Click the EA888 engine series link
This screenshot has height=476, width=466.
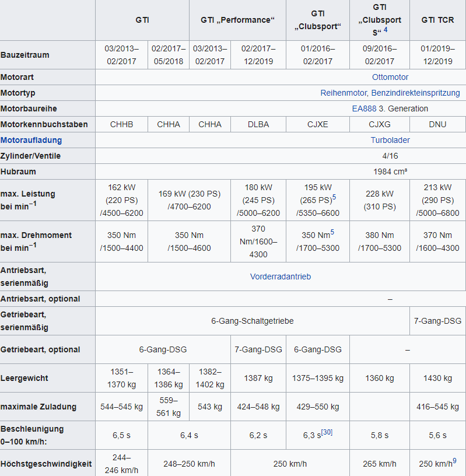click(x=364, y=108)
